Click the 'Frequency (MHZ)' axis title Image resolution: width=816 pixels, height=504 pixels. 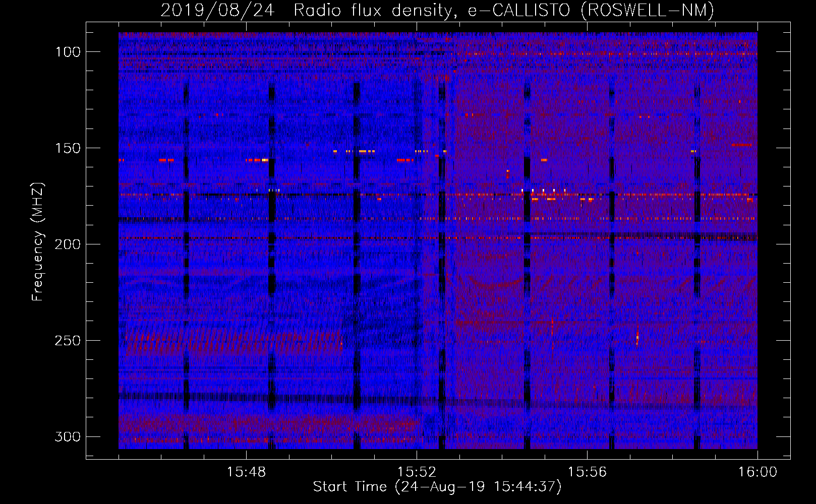coord(38,242)
